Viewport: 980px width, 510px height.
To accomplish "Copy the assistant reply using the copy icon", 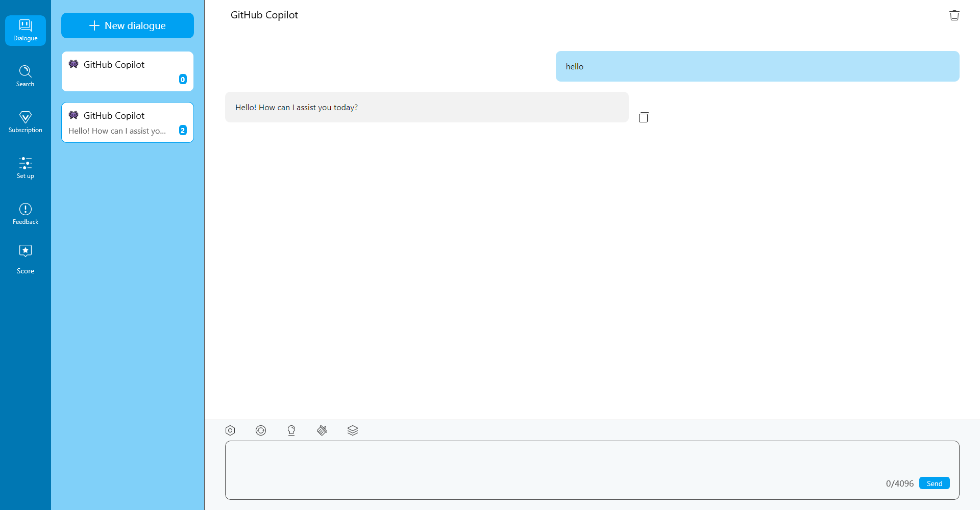I will (x=644, y=117).
